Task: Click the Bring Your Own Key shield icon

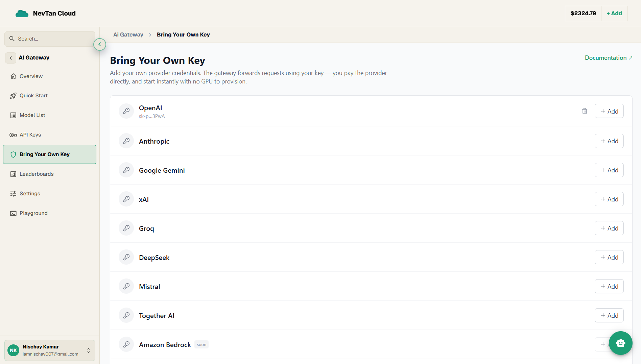Action: point(13,154)
